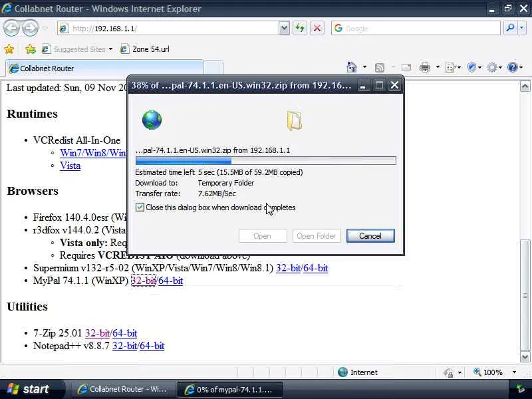Viewport: 532px width, 399px height.
Task: Expand the zoom level dropdown arrow
Action: point(514,372)
